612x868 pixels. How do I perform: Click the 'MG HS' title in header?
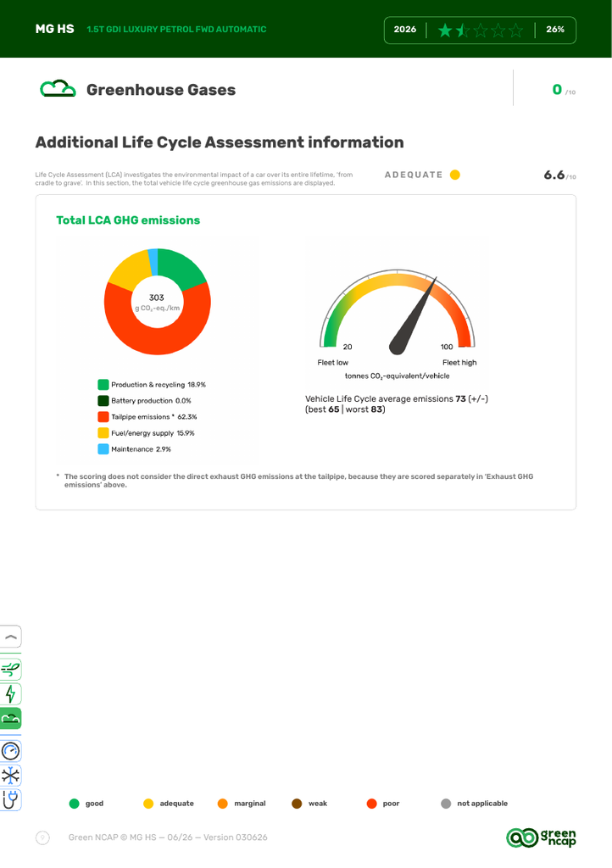tap(55, 29)
